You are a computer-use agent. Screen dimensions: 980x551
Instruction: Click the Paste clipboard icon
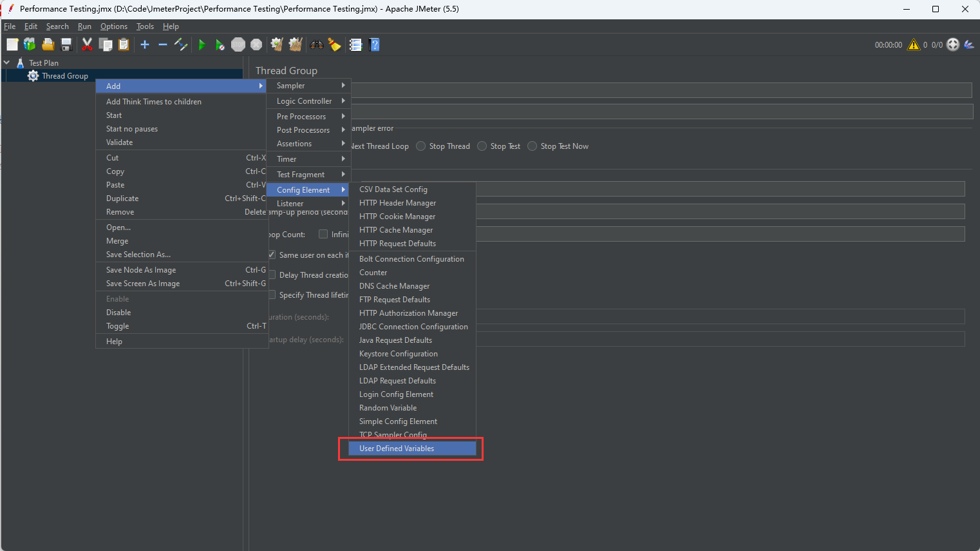pyautogui.click(x=124, y=44)
